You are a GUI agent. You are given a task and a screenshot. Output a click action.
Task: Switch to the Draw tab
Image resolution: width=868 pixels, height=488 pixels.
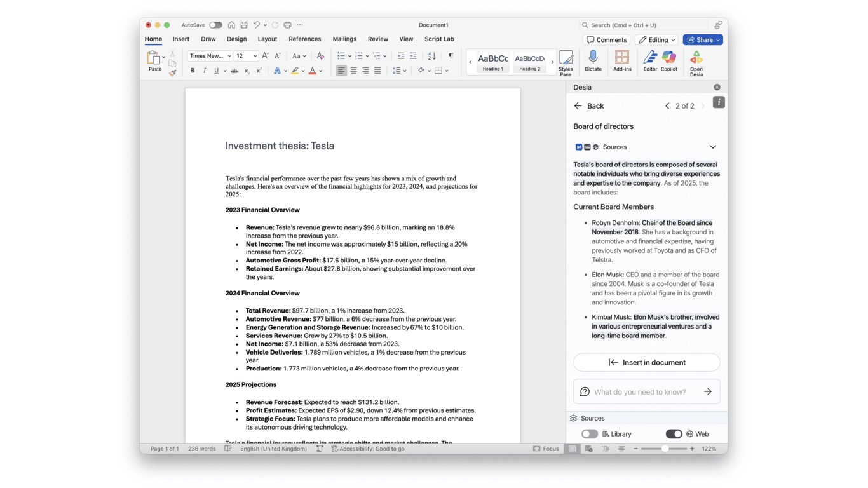[208, 39]
